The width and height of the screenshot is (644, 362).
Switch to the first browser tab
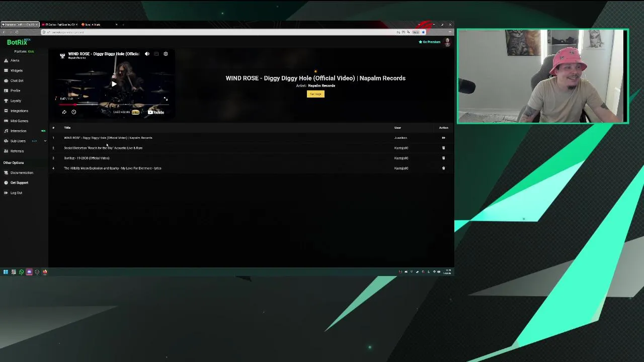20,25
